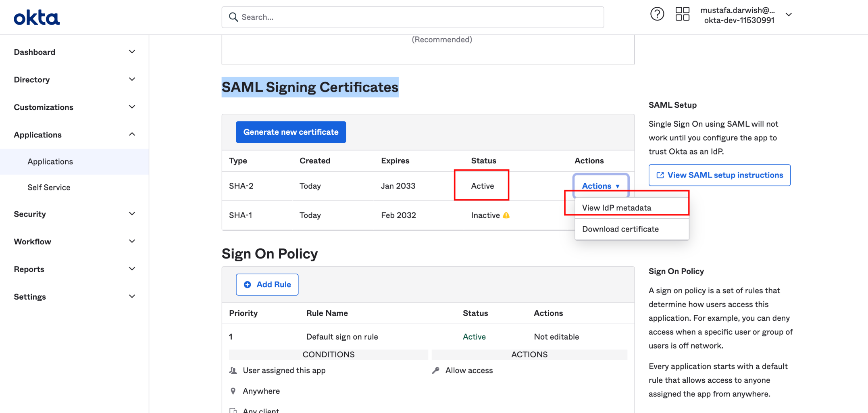Click the Active status of default rule
The image size is (868, 413).
[x=474, y=337]
